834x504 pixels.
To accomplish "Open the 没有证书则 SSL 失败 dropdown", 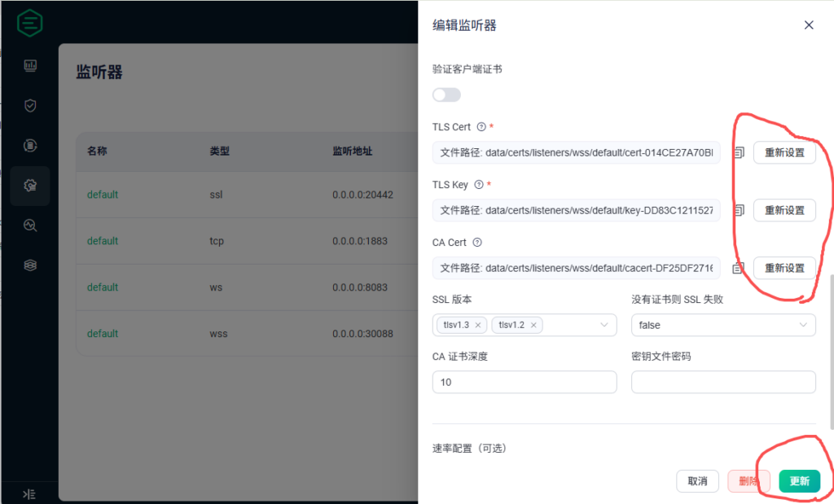I will click(x=723, y=325).
